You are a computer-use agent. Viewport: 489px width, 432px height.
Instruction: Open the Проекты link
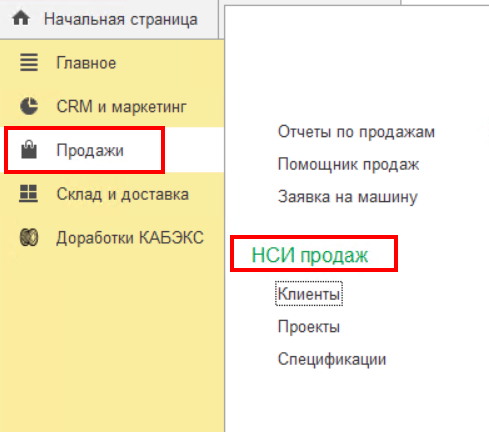[x=309, y=327]
